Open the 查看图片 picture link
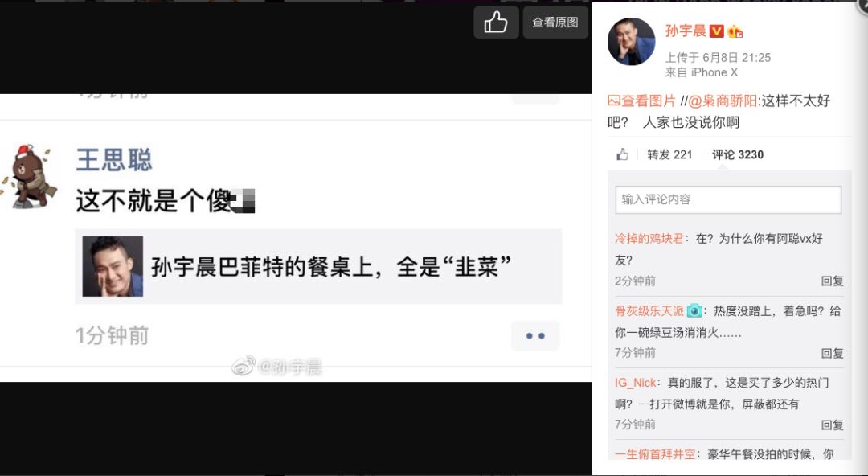 641,101
